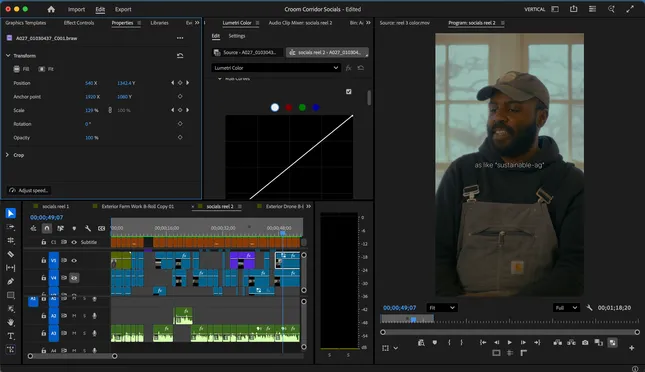Select the red curve channel
This screenshot has height=372, width=645.
tap(289, 107)
